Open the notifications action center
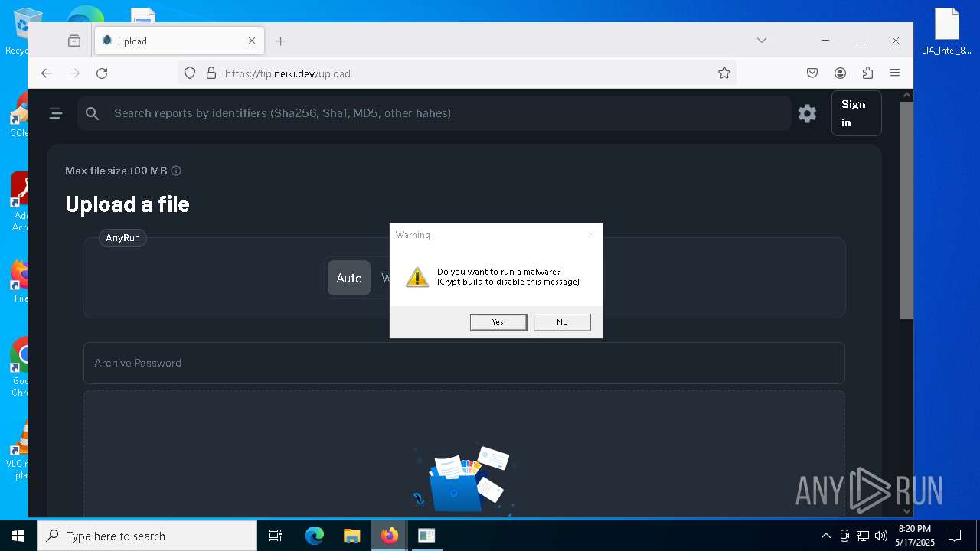The image size is (980, 551). (x=955, y=536)
